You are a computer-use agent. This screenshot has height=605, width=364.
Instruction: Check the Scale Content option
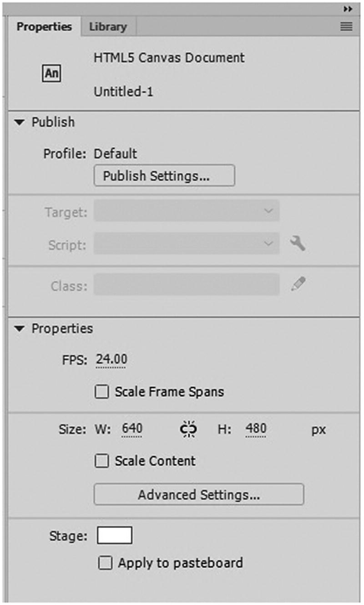click(101, 461)
